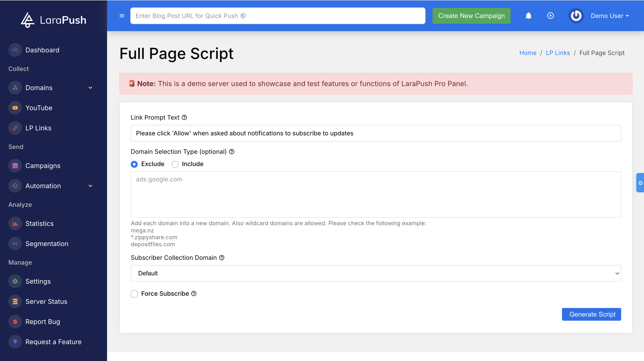Open the Demo User account dropdown
The image size is (644, 361).
(x=610, y=16)
